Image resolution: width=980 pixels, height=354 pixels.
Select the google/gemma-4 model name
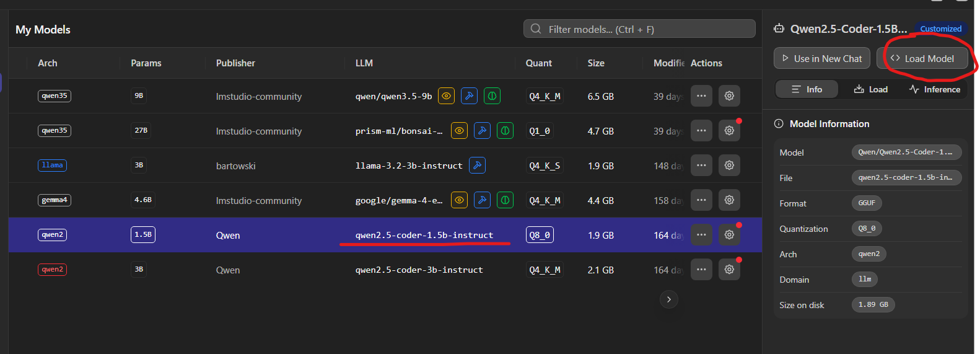point(399,200)
